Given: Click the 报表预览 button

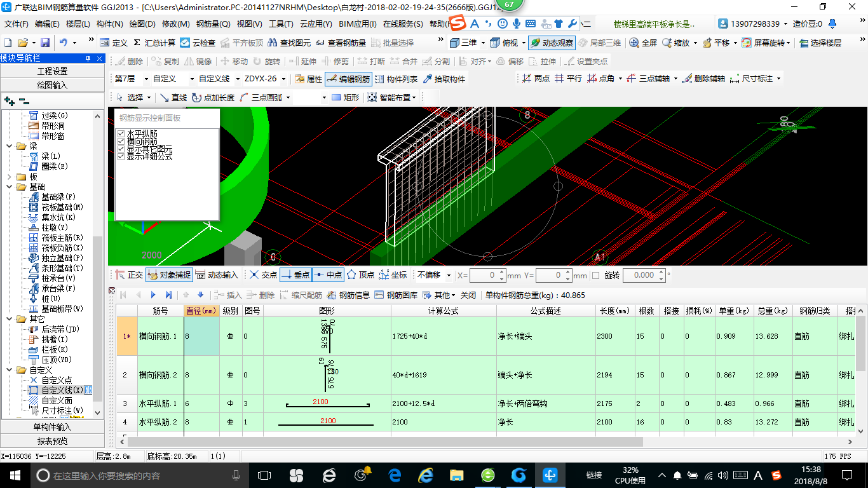Looking at the screenshot, I should point(52,441).
